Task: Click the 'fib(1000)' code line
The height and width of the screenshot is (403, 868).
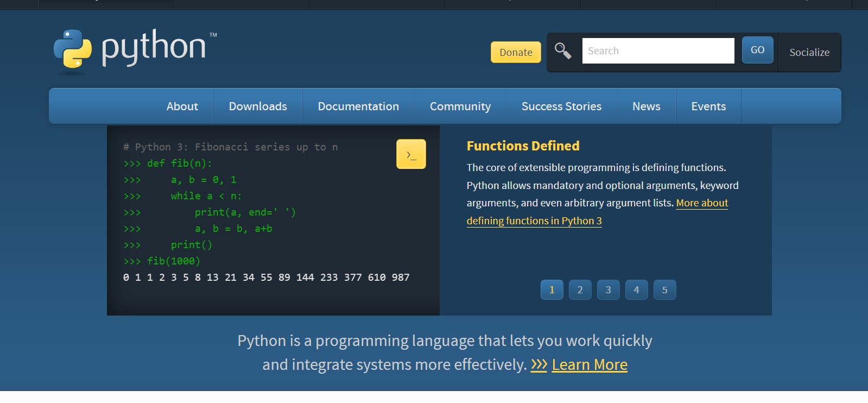Action: click(x=174, y=261)
